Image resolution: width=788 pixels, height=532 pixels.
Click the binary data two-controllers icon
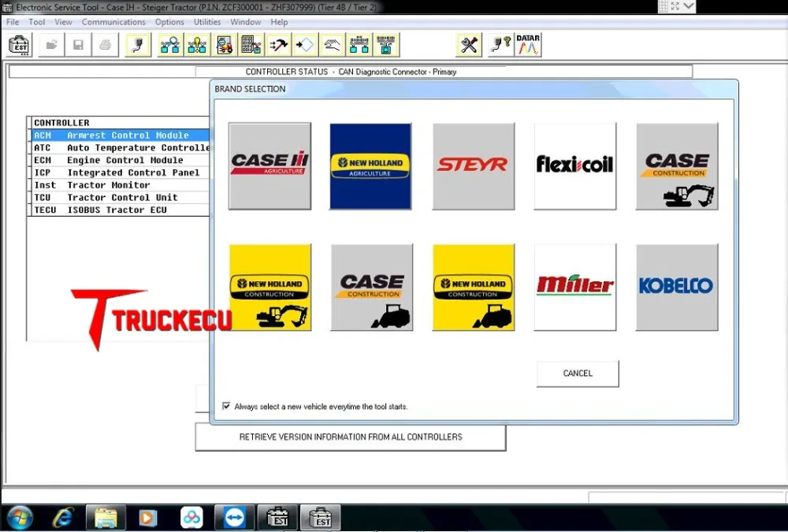pyautogui.click(x=359, y=45)
